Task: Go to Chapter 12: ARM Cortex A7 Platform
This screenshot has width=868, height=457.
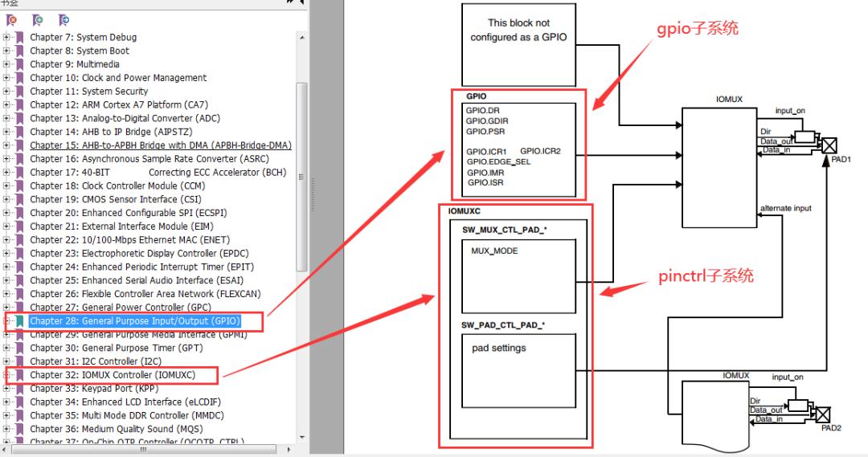Action: point(119,104)
